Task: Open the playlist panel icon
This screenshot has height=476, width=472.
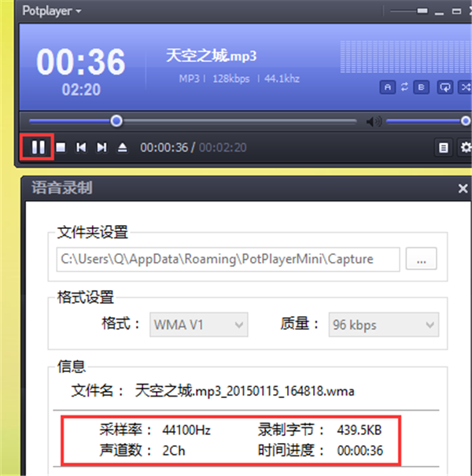Action: pyautogui.click(x=444, y=147)
